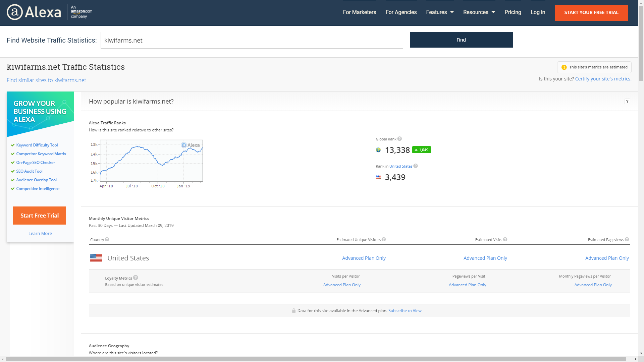The height and width of the screenshot is (362, 644).
Task: Click the question mark box beside How popular
Action: [627, 102]
